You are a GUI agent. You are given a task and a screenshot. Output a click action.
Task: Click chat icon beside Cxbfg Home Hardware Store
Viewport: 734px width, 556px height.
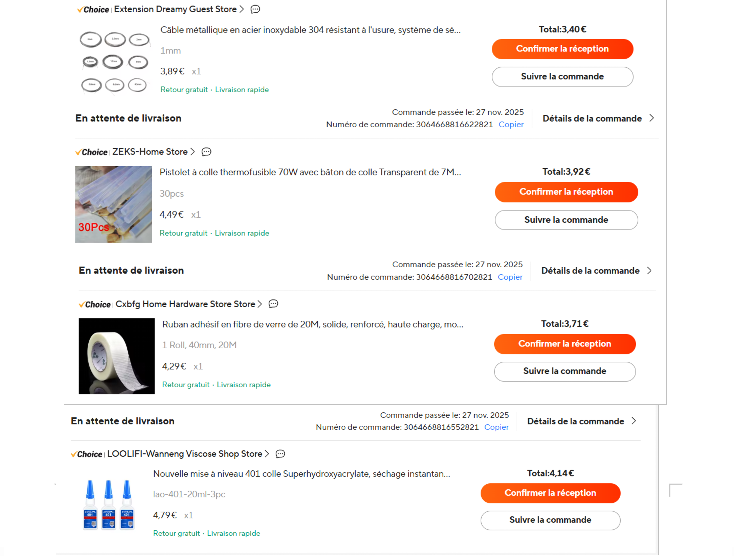coord(273,304)
